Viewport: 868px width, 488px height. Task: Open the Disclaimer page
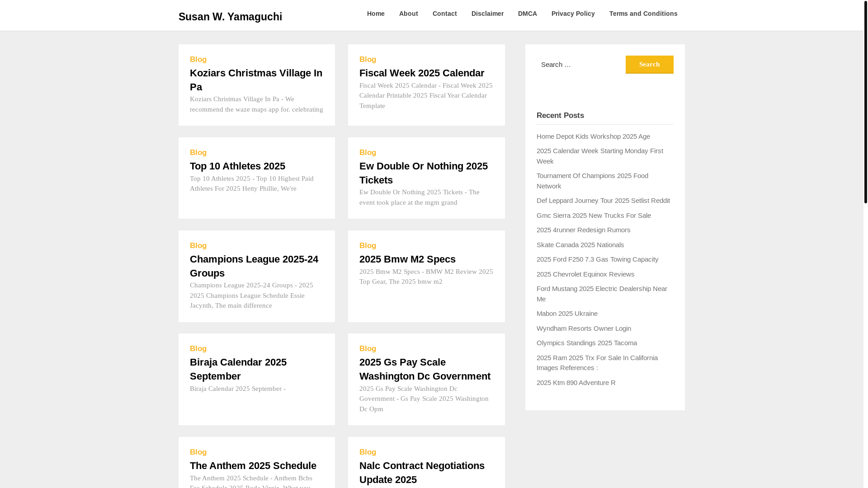(x=487, y=14)
